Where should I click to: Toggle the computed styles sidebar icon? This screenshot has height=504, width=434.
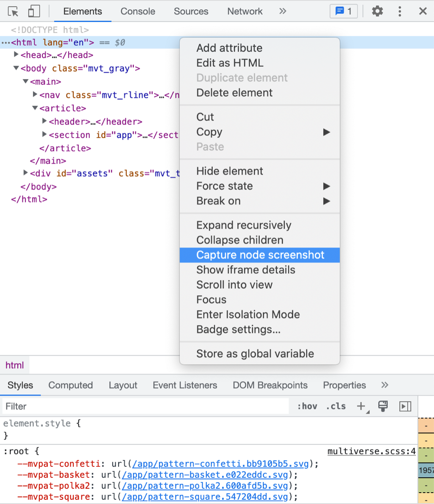tap(405, 406)
